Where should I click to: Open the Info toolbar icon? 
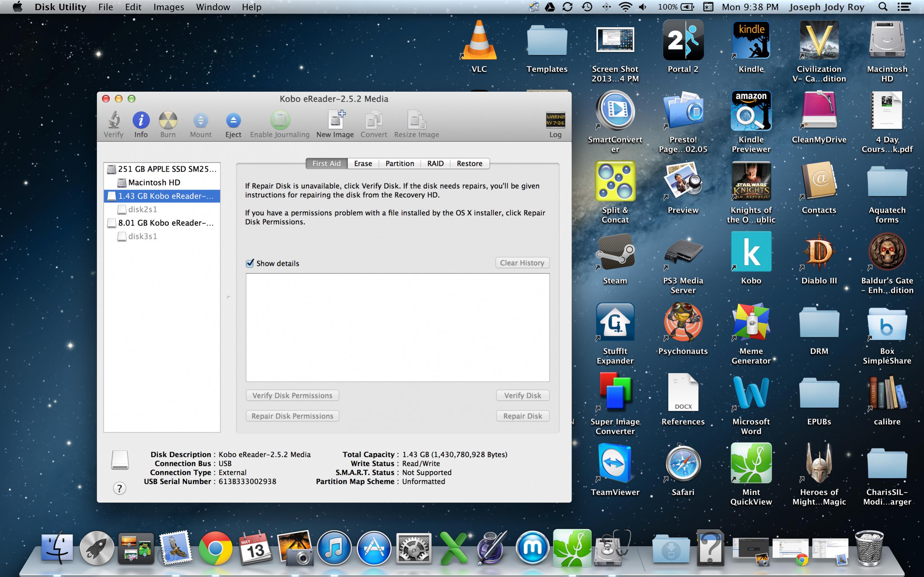tap(141, 120)
